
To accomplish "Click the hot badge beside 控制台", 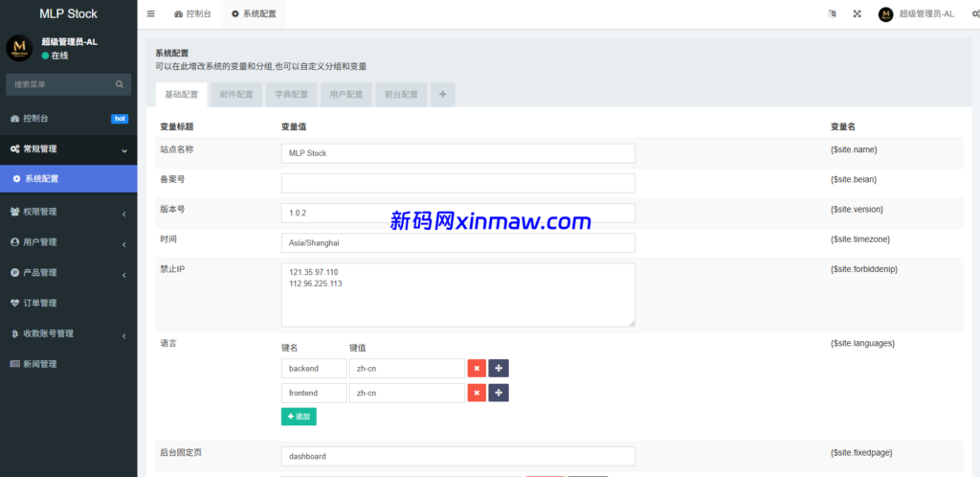I will click(x=120, y=119).
